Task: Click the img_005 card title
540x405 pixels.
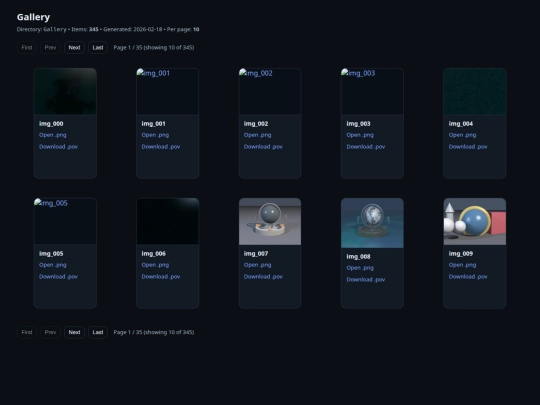Action: (x=51, y=253)
